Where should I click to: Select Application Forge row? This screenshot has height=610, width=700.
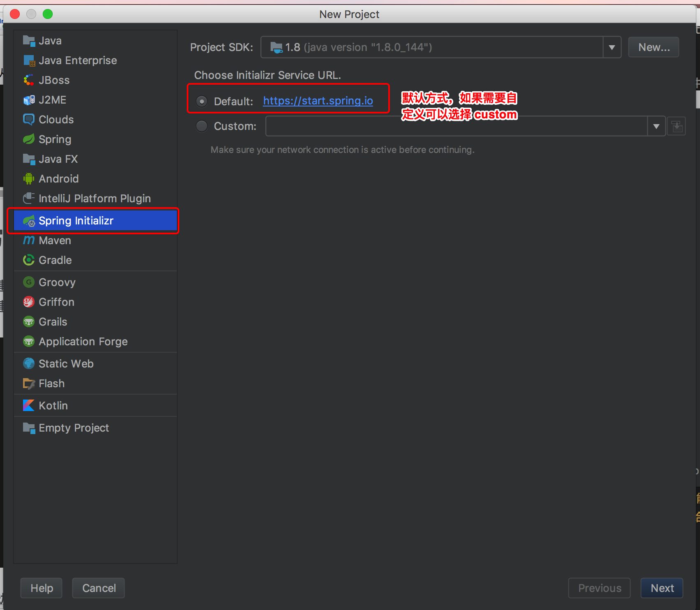(95, 342)
